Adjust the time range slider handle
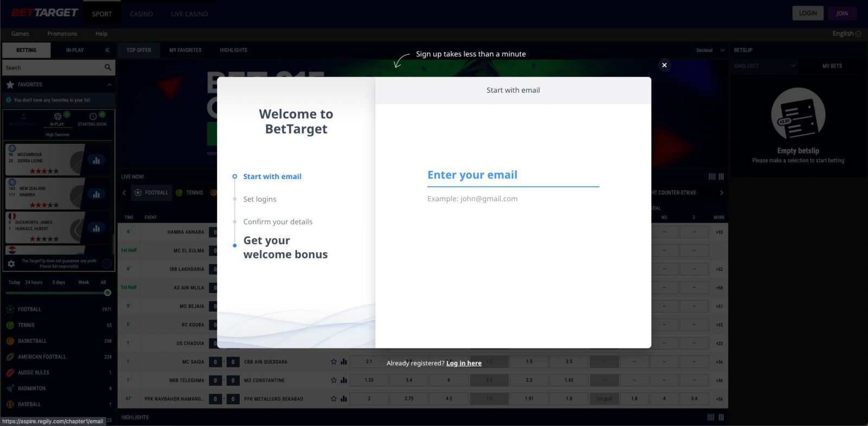 click(x=107, y=293)
